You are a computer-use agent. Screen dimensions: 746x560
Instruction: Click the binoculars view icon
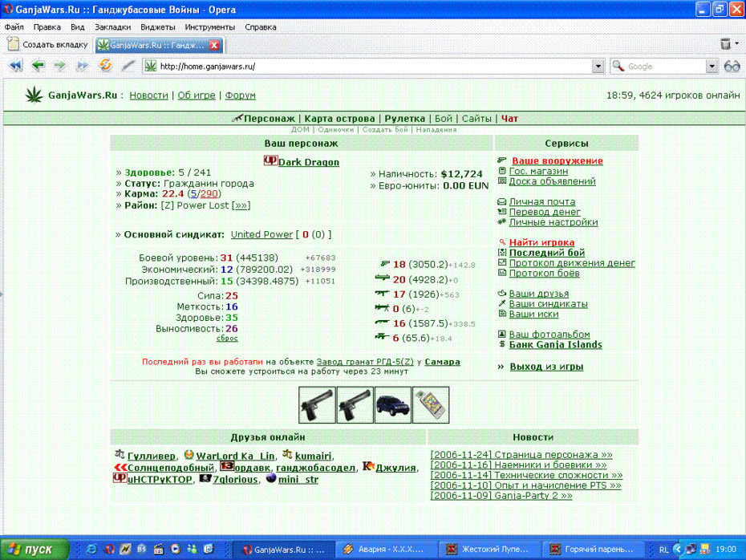click(732, 66)
